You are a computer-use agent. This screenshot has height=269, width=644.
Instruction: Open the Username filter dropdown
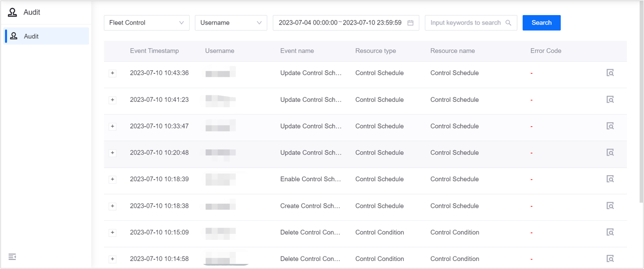coord(231,23)
